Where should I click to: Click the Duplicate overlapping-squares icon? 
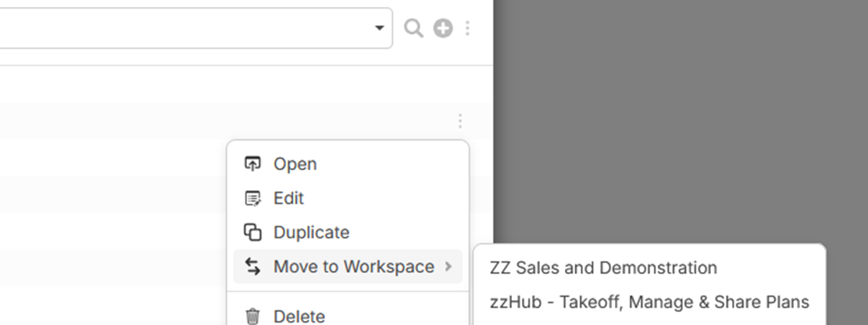click(252, 233)
